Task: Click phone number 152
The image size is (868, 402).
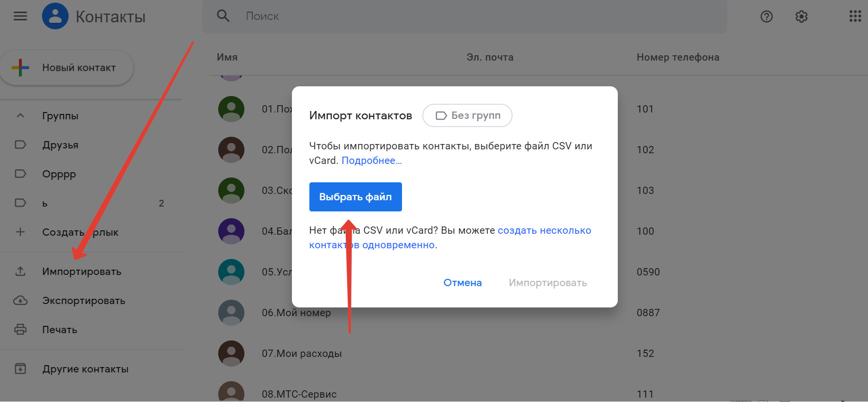Action: coord(645,354)
